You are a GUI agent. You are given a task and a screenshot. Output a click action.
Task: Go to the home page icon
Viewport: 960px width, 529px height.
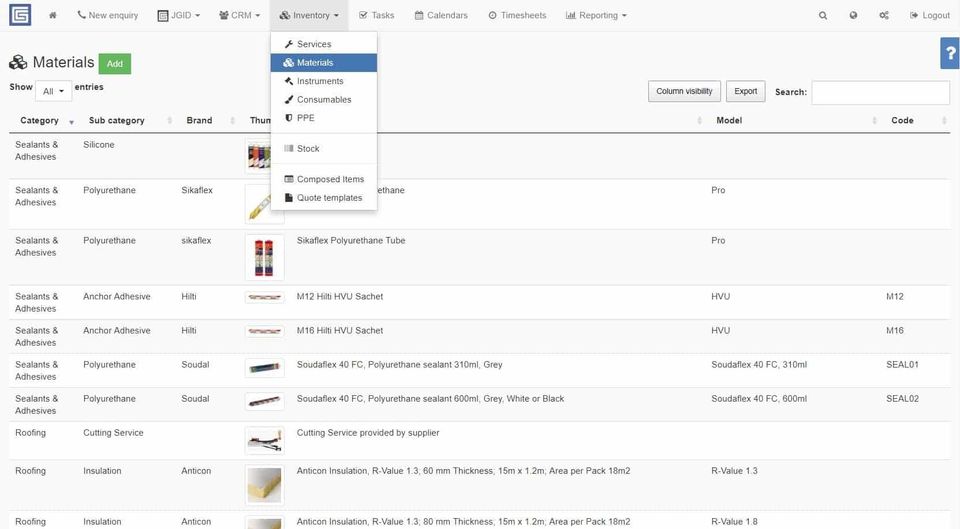(53, 15)
